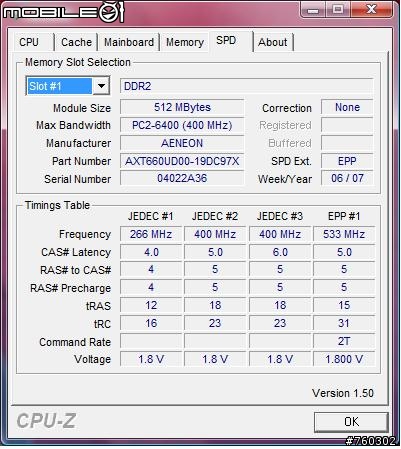Click JEDEC #1 tRAS value 12

(x=151, y=306)
